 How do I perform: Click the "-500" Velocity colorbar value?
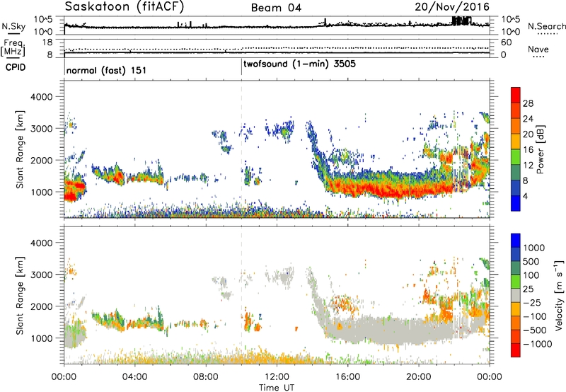pyautogui.click(x=535, y=330)
